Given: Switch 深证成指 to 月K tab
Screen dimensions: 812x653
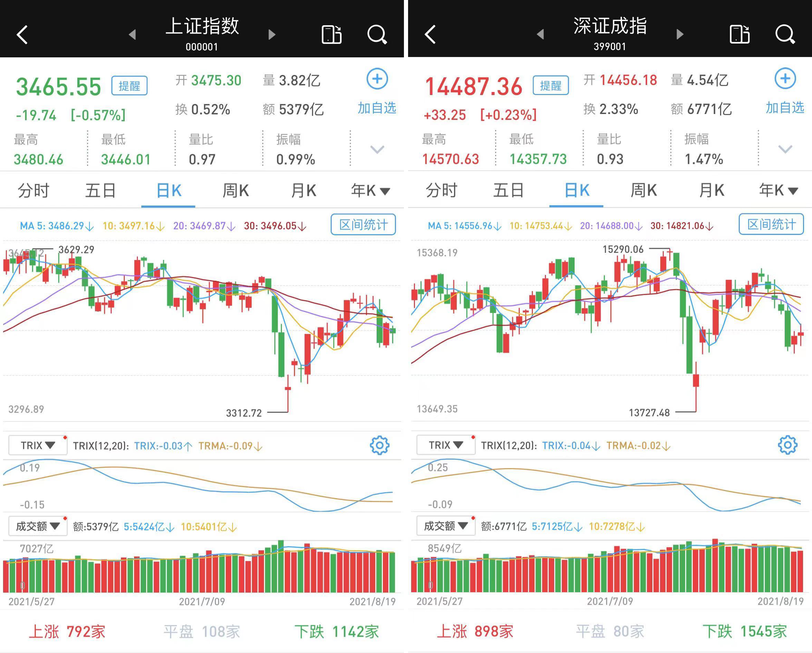Looking at the screenshot, I should (x=711, y=190).
